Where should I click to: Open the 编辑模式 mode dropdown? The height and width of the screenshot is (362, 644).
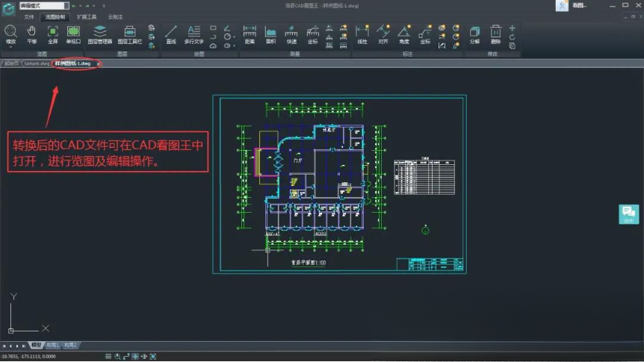(44, 6)
